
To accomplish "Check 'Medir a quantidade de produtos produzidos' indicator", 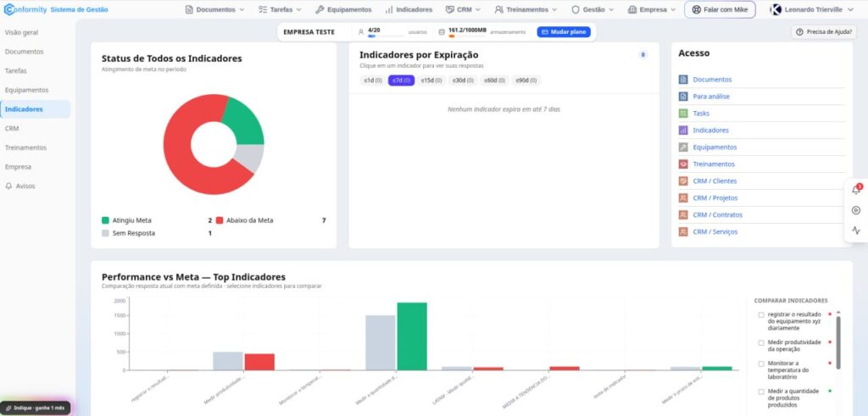I will click(761, 391).
